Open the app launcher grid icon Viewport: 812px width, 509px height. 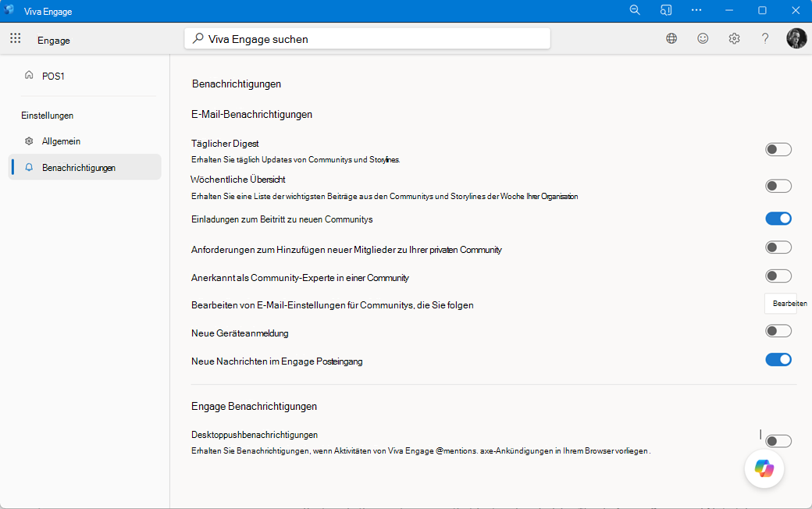click(x=16, y=37)
